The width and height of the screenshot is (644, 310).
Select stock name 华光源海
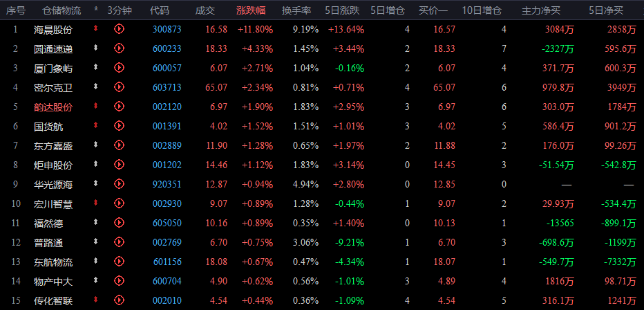(53, 185)
